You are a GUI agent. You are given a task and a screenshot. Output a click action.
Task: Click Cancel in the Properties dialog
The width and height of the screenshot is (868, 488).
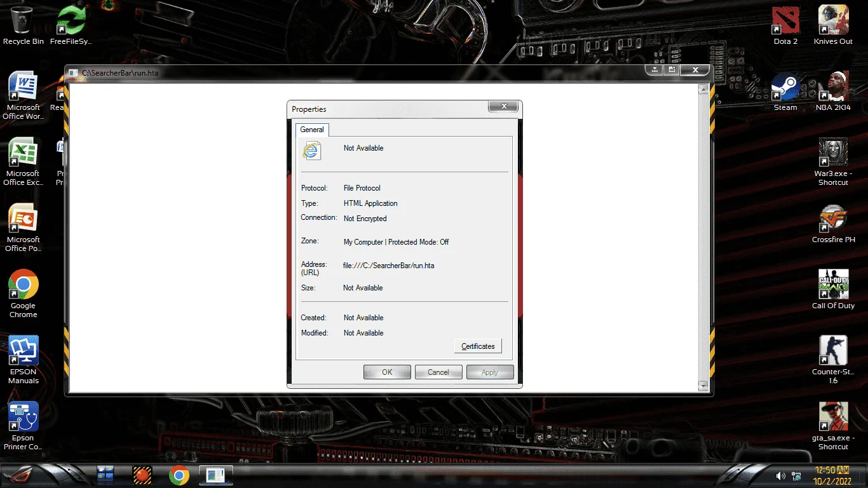(x=438, y=372)
